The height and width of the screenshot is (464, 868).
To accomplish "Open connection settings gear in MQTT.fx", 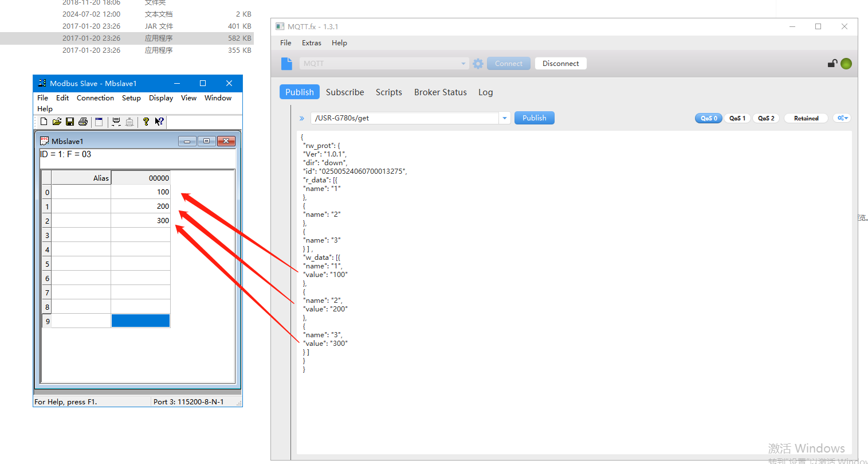I will 478,64.
